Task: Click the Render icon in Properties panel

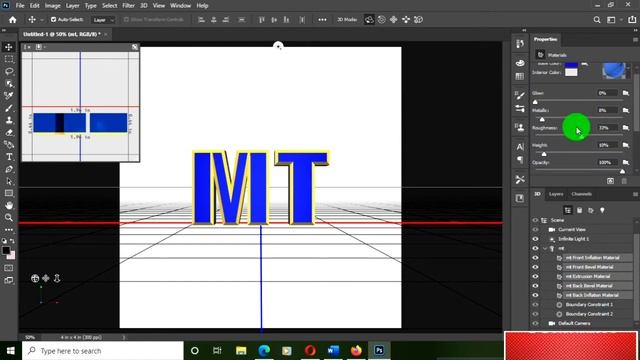Action: [610, 181]
